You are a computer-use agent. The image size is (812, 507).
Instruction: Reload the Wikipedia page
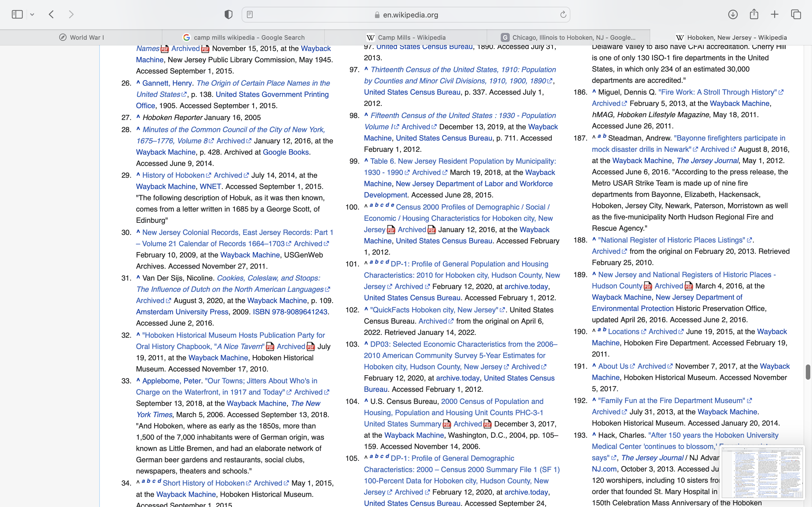[x=563, y=14]
